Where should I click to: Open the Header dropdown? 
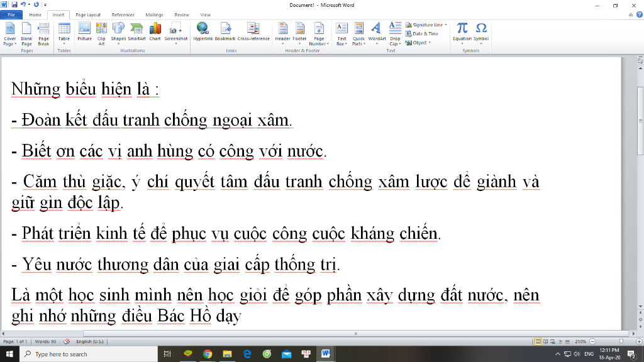coord(282,34)
